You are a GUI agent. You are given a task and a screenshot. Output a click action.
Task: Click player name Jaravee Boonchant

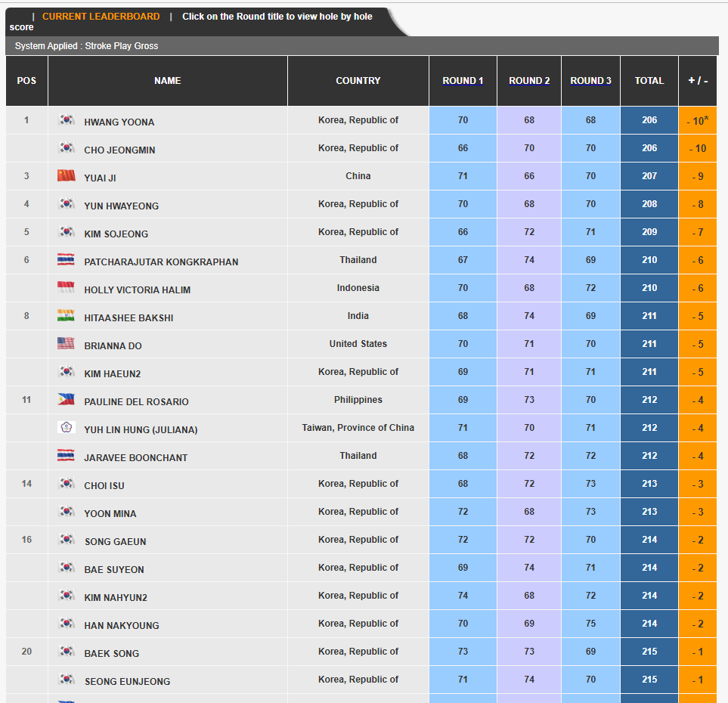pos(135,458)
